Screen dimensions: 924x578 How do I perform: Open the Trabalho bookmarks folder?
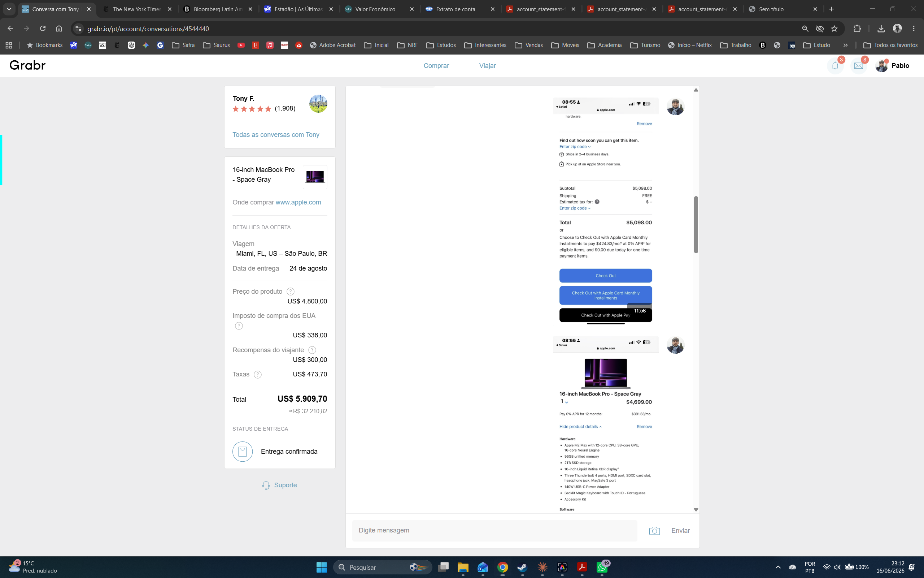coord(736,45)
